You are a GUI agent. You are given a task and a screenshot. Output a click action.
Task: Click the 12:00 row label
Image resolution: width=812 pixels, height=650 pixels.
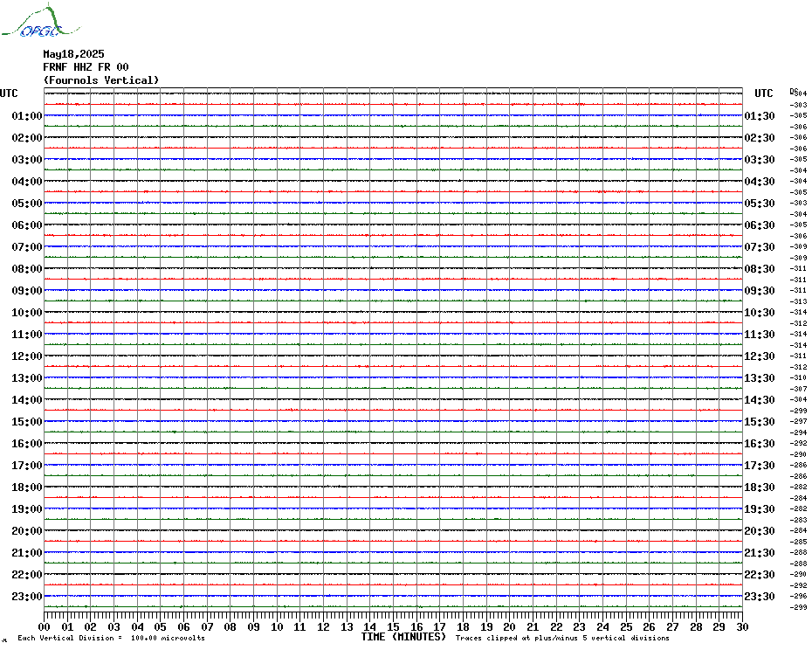click(27, 356)
